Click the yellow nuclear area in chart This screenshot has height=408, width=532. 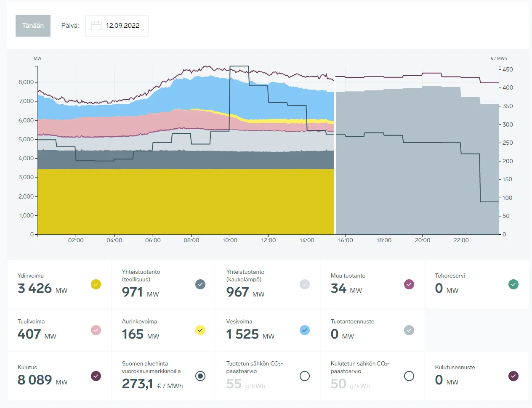pyautogui.click(x=185, y=202)
